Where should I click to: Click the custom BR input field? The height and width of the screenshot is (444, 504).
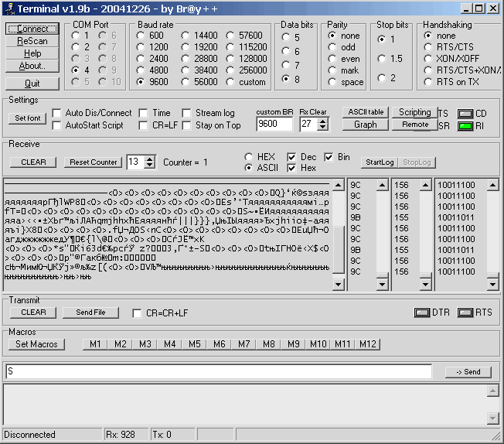pyautogui.click(x=275, y=124)
